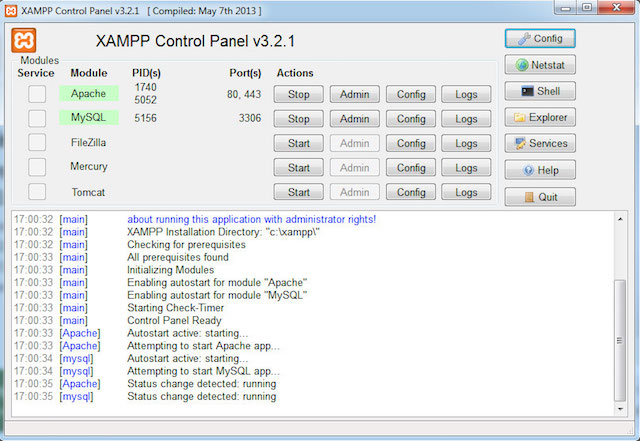Toggle the Apache service checkbox

pos(37,94)
